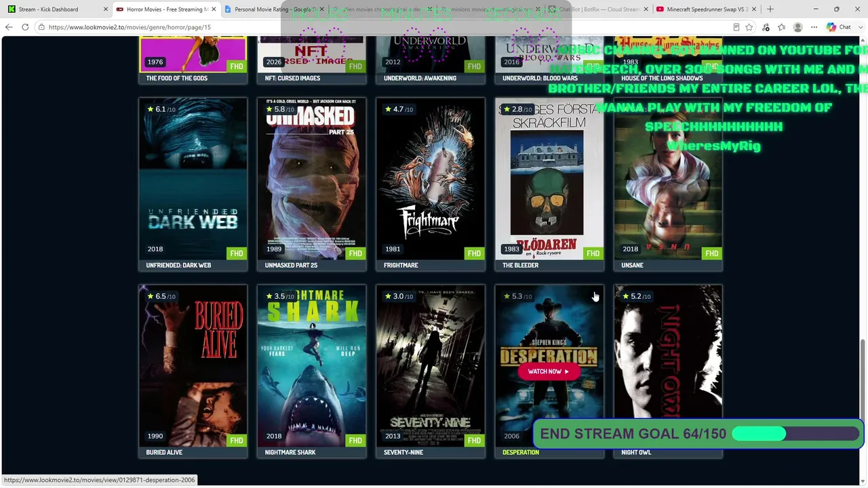Viewport: 868px width, 488px height.
Task: Open the Buried Alive title link
Action: (x=164, y=452)
